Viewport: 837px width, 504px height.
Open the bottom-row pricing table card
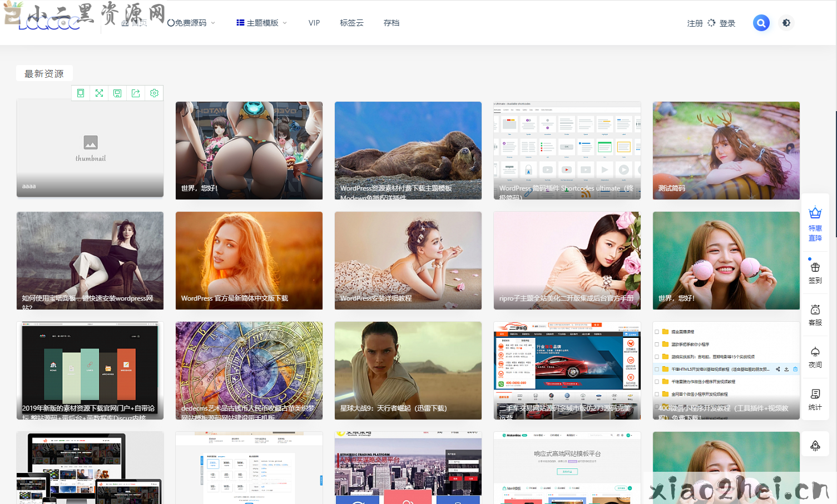click(x=249, y=468)
